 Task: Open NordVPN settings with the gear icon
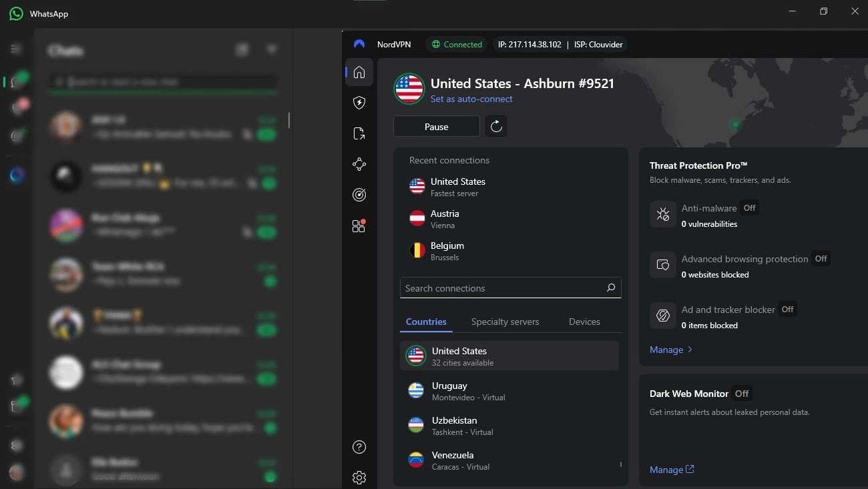pyautogui.click(x=359, y=478)
